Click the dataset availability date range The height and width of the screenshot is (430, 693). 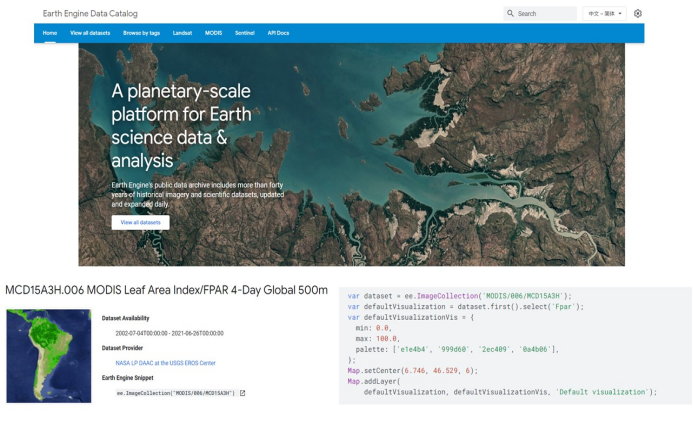(169, 333)
